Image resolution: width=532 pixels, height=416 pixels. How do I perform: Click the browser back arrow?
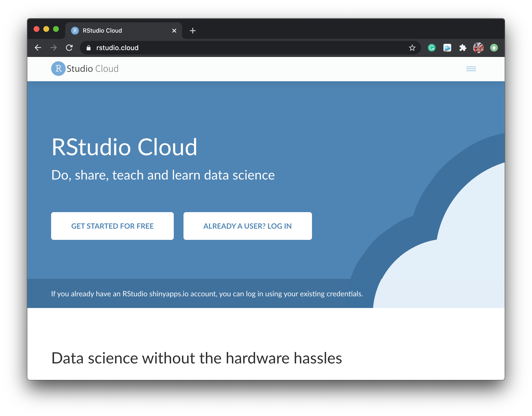38,48
